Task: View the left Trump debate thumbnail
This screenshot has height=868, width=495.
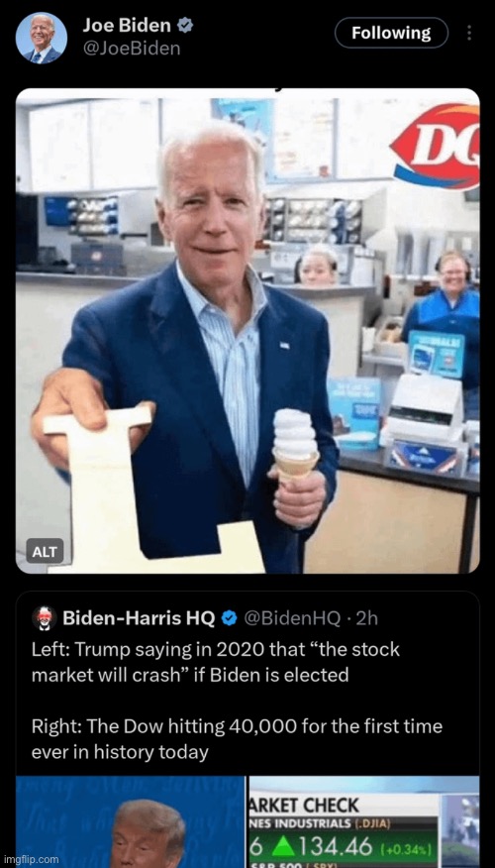Action: pyautogui.click(x=130, y=822)
